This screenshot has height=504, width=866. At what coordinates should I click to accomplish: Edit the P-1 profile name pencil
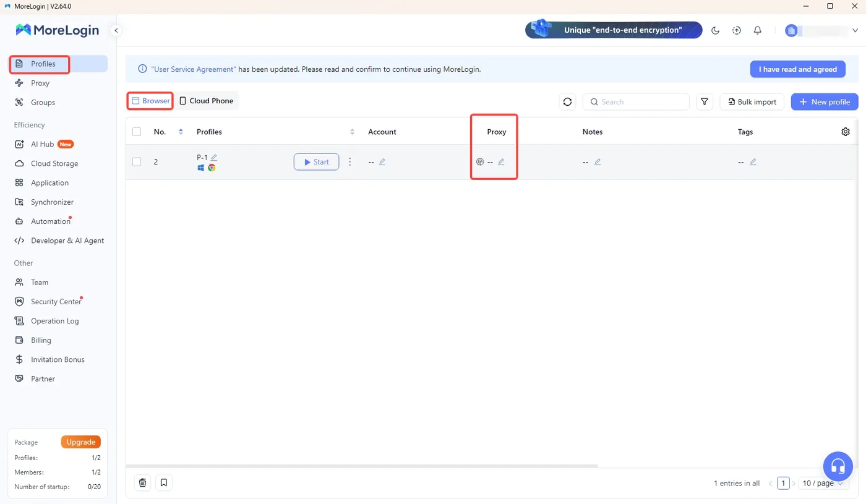(x=214, y=157)
